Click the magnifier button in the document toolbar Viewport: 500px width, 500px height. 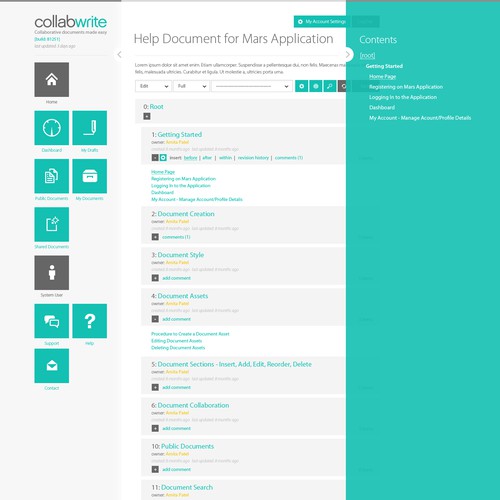tap(330, 86)
